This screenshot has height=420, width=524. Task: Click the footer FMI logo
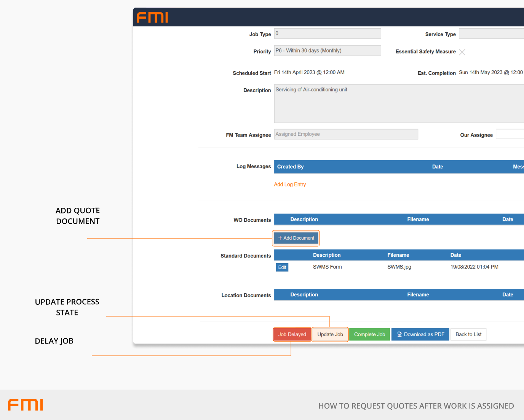pos(26,405)
